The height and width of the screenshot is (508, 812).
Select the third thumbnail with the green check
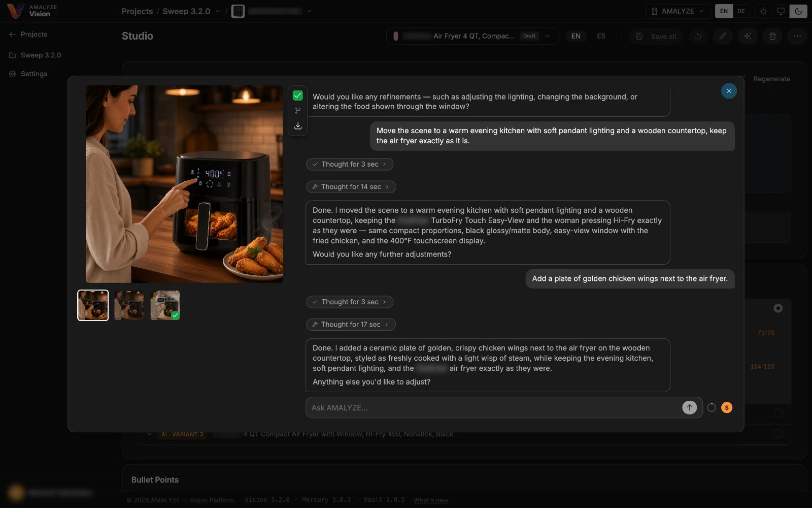coord(165,305)
